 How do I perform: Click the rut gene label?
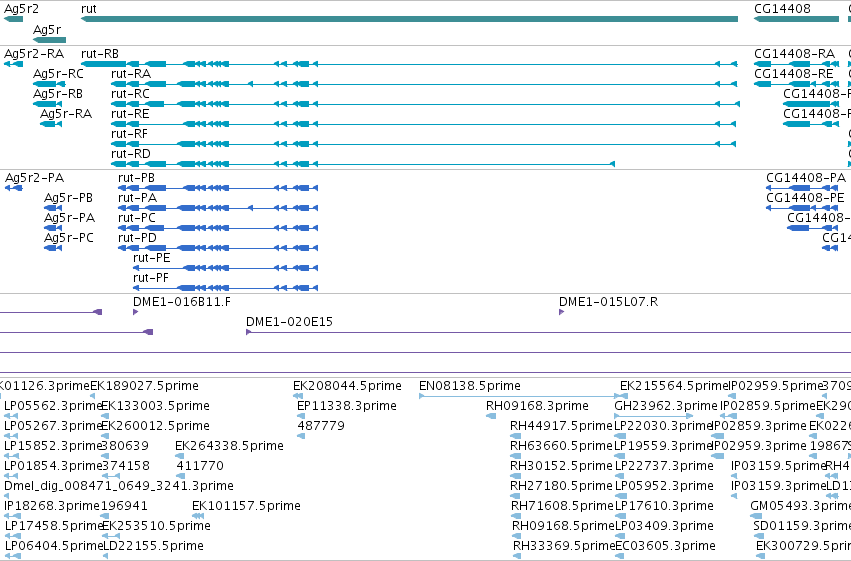click(x=88, y=9)
